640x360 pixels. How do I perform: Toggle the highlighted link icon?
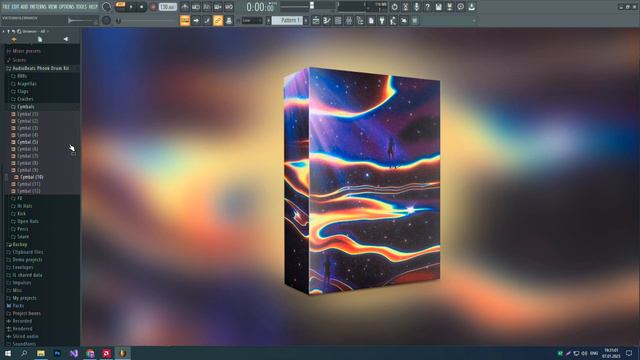click(x=218, y=20)
